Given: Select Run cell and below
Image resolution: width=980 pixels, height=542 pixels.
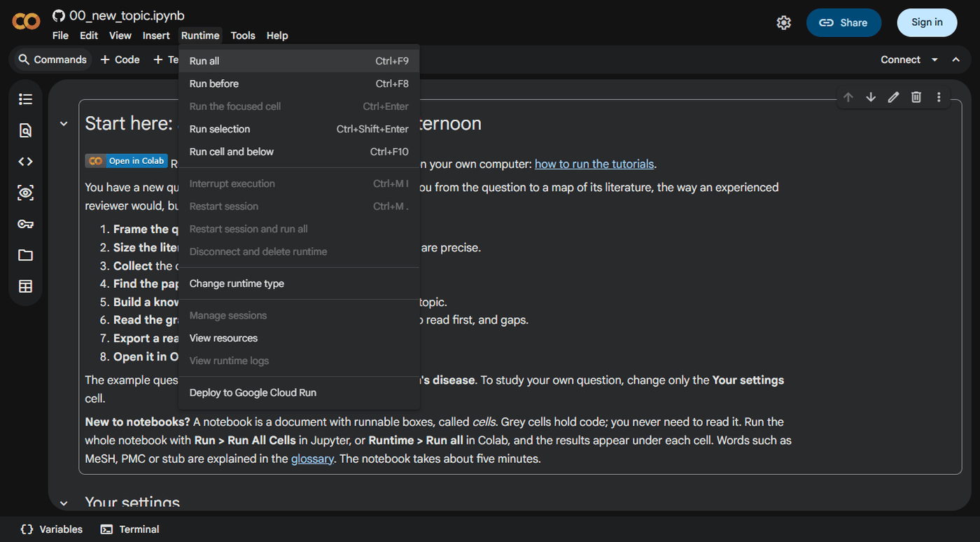Looking at the screenshot, I should pyautogui.click(x=299, y=151).
